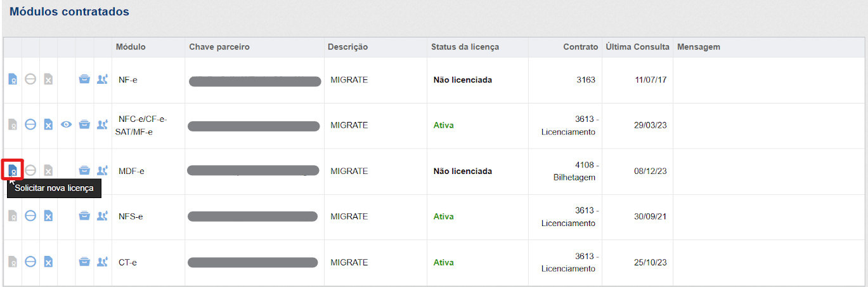868x287 pixels.
Task: Click the Status da licença column header
Action: pos(465,47)
